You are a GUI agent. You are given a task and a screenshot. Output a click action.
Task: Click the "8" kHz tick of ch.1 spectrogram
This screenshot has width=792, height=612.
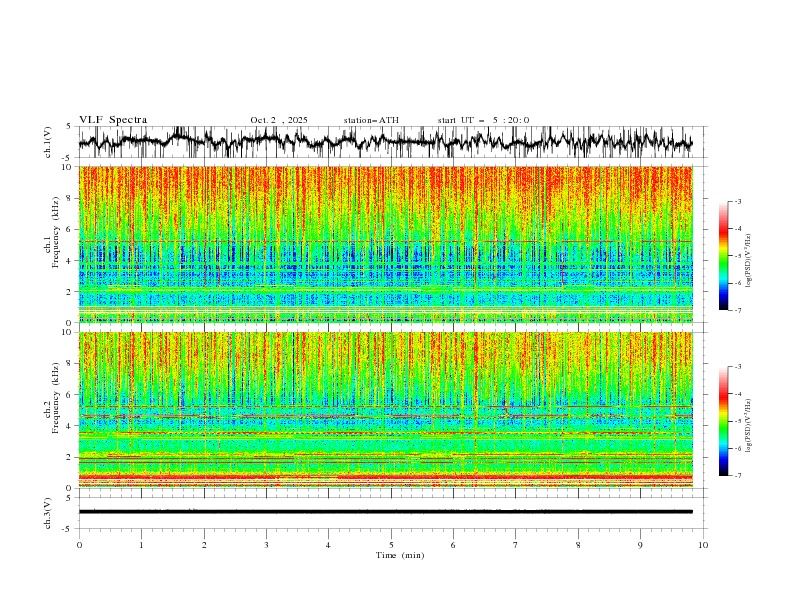(x=70, y=198)
